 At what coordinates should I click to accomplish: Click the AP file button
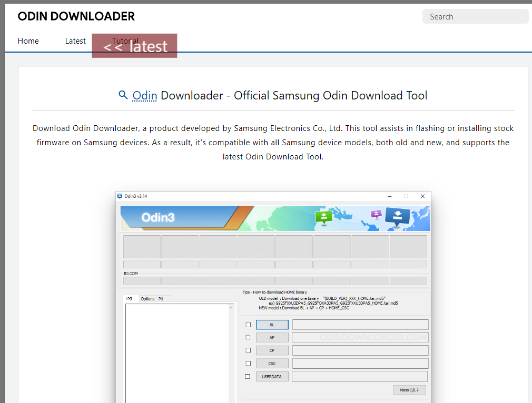pyautogui.click(x=272, y=338)
